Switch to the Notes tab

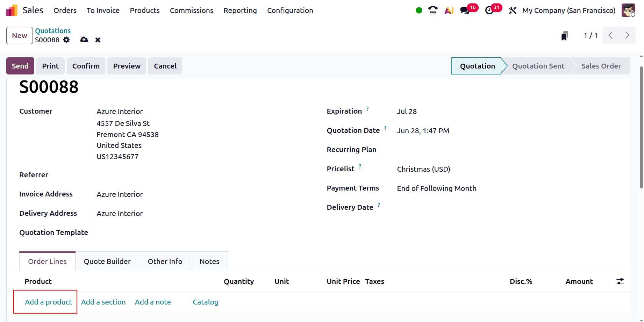pyautogui.click(x=209, y=262)
